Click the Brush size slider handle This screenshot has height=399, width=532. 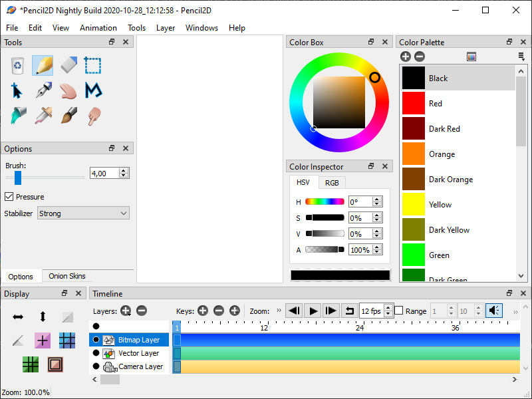point(18,178)
